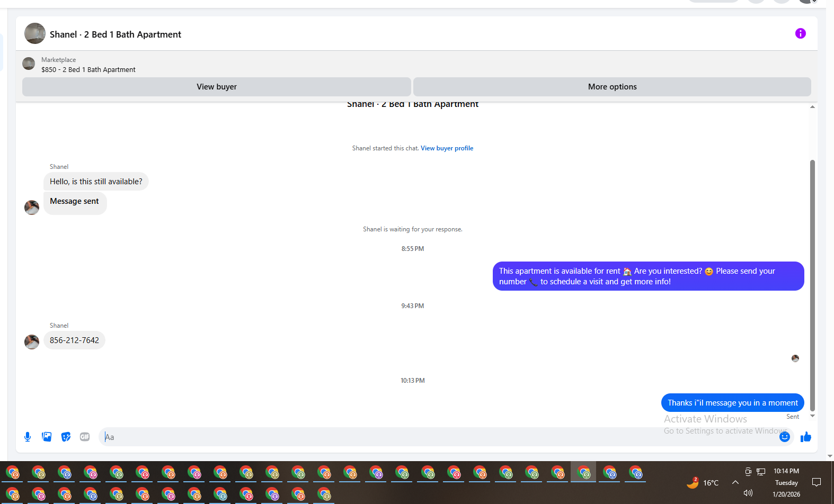Open the network icon in the system tray
This screenshot has width=834, height=504.
[761, 471]
